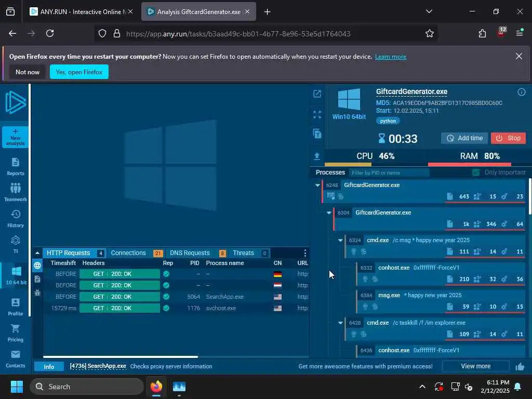Open the Firefox list all tabs dropdown
The width and height of the screenshot is (532, 399).
pos(429,11)
